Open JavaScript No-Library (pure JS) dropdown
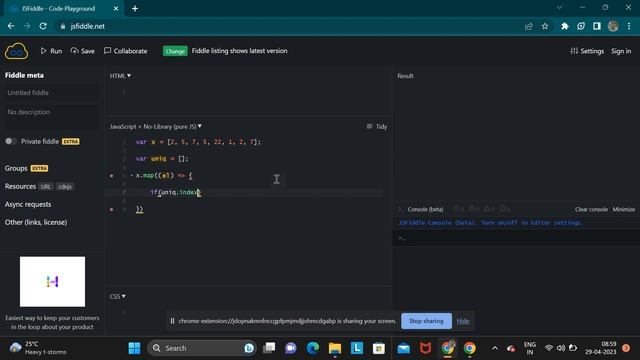Image resolution: width=640 pixels, height=360 pixels. [156, 127]
